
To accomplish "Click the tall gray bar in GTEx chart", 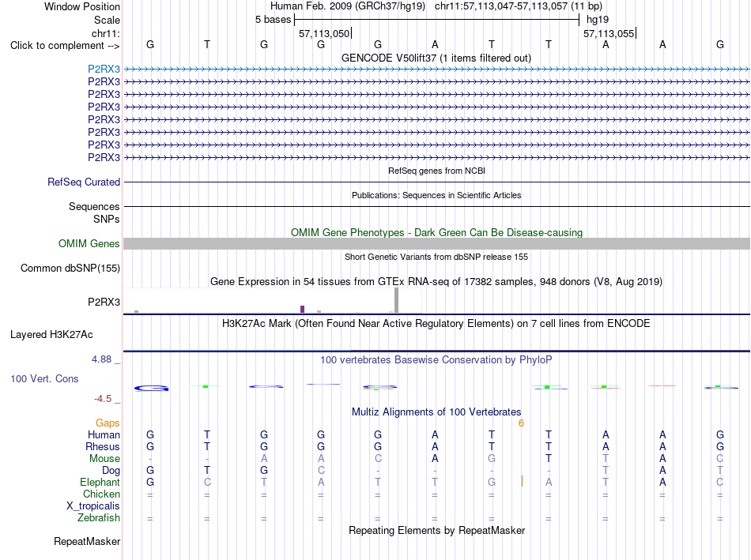I will point(396,301).
